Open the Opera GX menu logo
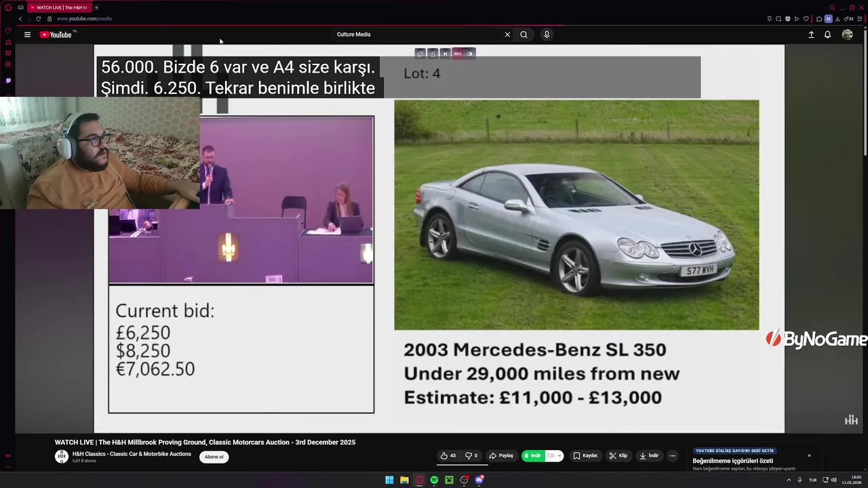Viewport: 868px width, 488px height. 8,7
